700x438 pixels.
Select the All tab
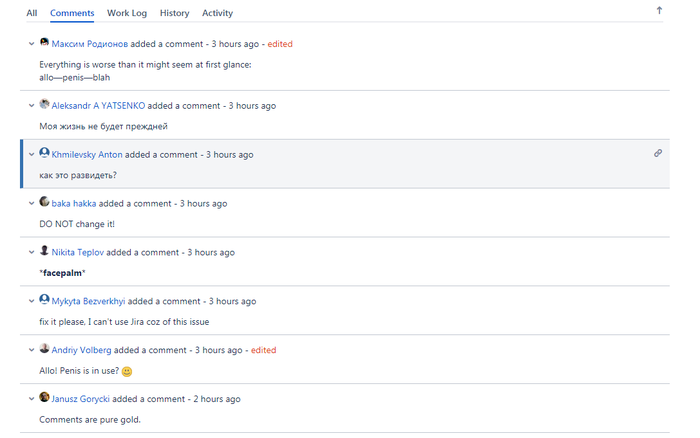click(32, 13)
